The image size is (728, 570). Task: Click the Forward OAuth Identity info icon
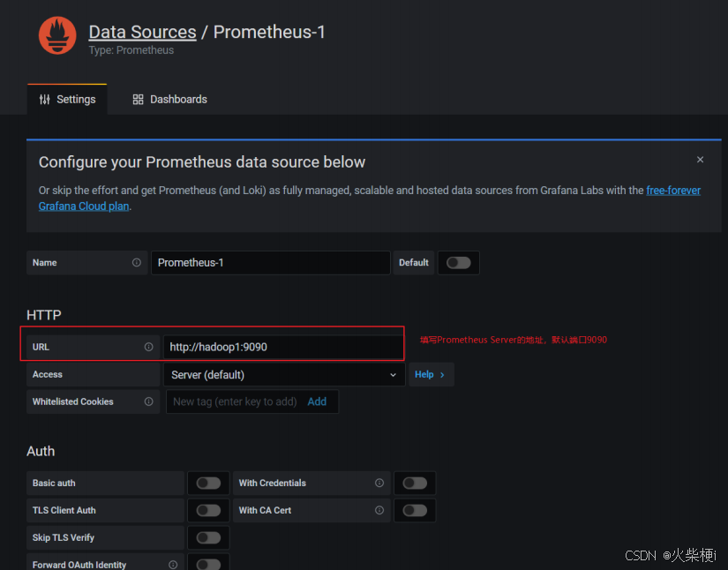tap(173, 565)
